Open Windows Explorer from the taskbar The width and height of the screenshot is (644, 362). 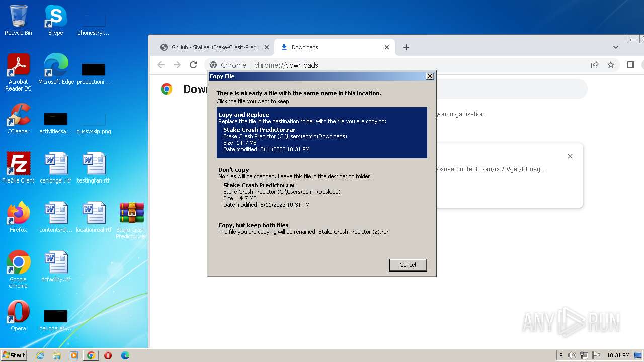coord(57,355)
